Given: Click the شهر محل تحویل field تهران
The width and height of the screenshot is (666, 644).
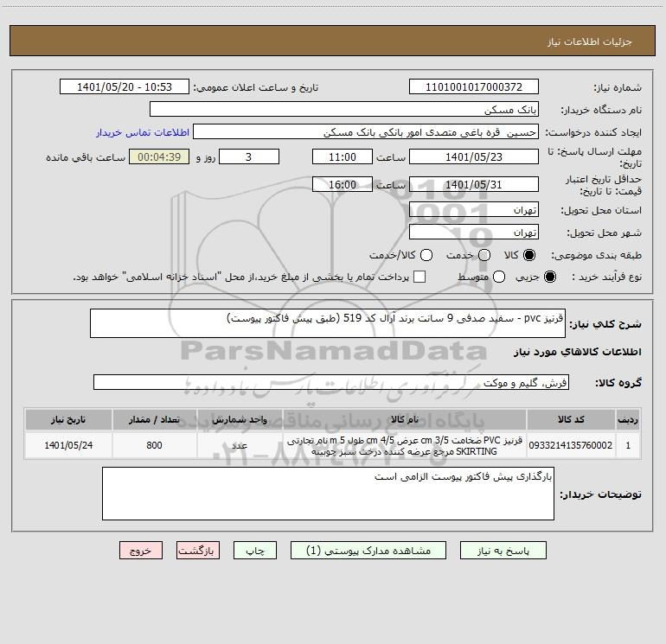Looking at the screenshot, I should pyautogui.click(x=474, y=232).
